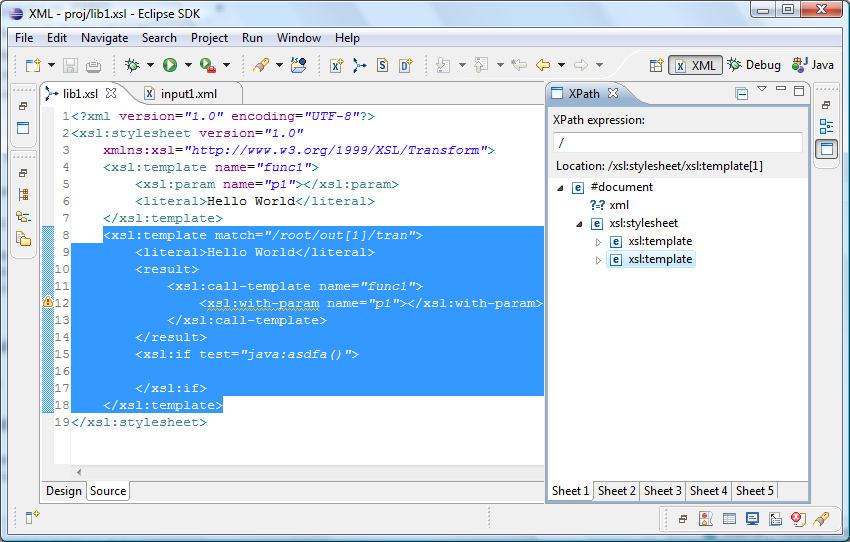Open the Open Perspective icon
Viewport: 850px width, 542px height.
(x=656, y=65)
